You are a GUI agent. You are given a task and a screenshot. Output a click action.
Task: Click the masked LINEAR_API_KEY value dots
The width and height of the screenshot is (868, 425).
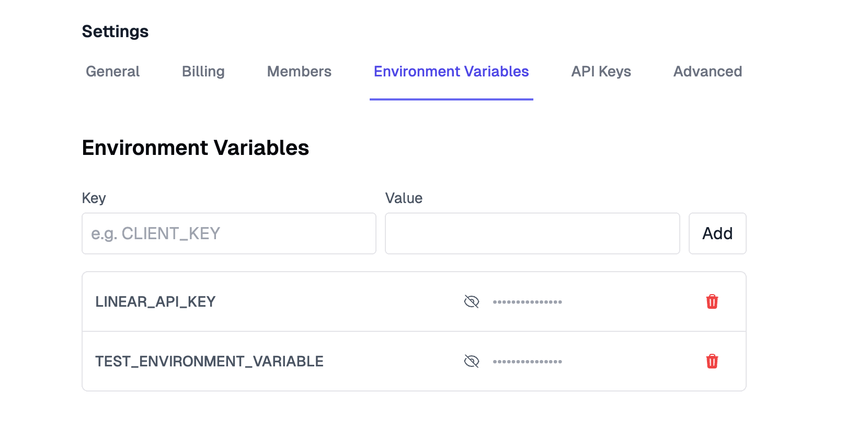click(x=527, y=302)
